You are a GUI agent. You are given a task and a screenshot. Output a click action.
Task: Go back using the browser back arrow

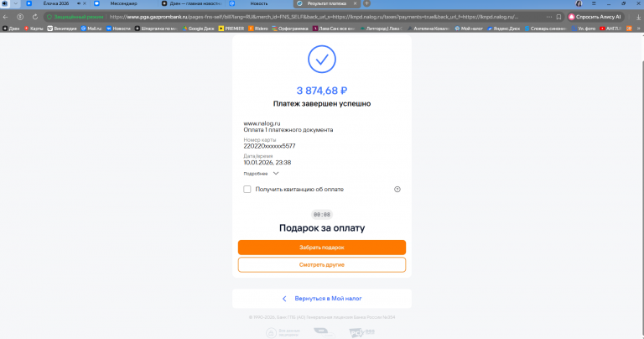pos(5,17)
